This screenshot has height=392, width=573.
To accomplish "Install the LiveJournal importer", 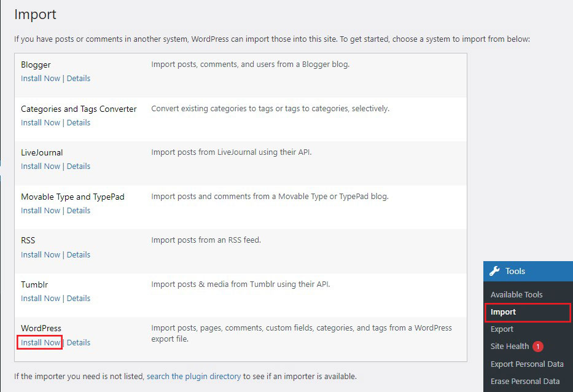I will [41, 167].
